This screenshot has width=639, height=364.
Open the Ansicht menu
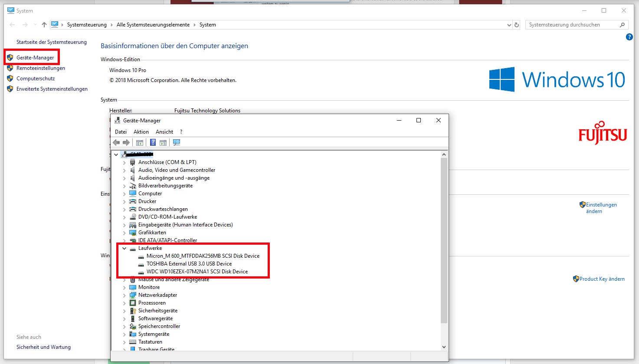click(x=164, y=132)
